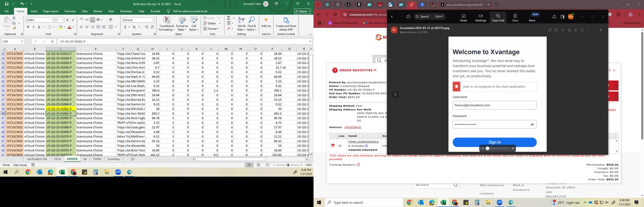644x207 pixels.
Task: Click invoice link 5412028421
Action: click(x=353, y=127)
